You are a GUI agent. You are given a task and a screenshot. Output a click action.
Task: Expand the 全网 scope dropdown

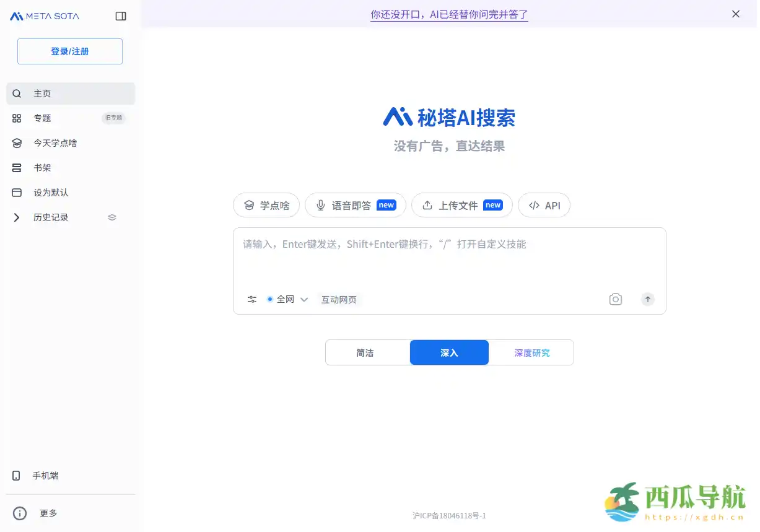pos(304,299)
